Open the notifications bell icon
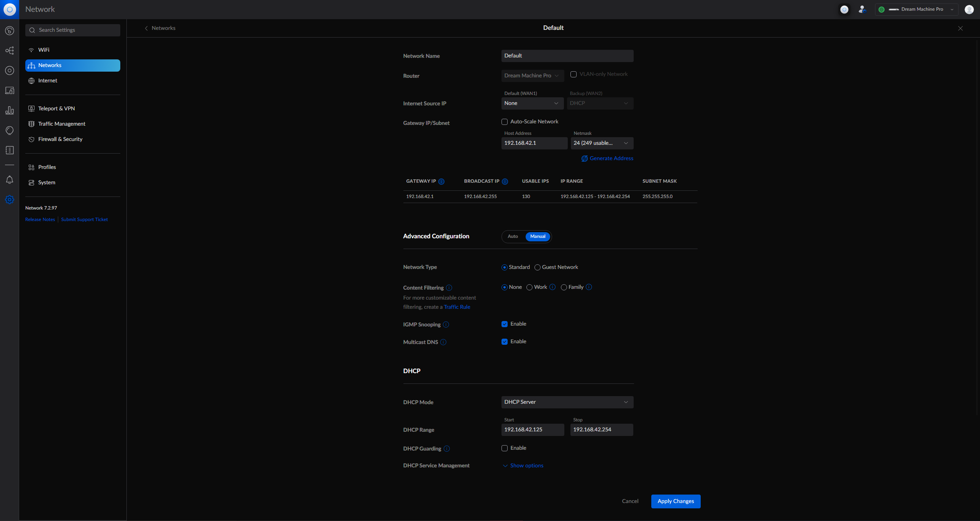The image size is (980, 521). pyautogui.click(x=10, y=180)
